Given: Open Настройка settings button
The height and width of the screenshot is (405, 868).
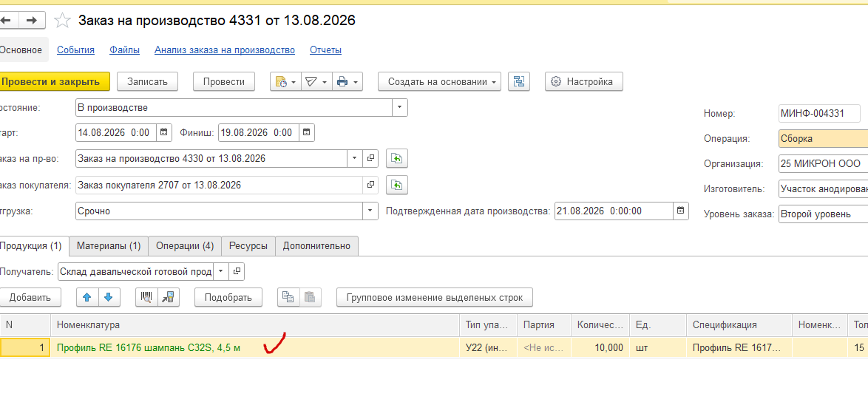Looking at the screenshot, I should [583, 81].
